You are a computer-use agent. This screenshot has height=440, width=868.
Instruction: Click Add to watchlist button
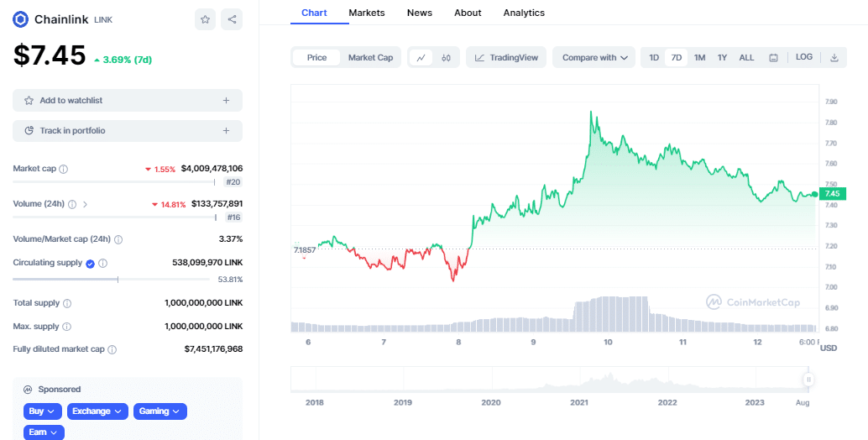128,100
